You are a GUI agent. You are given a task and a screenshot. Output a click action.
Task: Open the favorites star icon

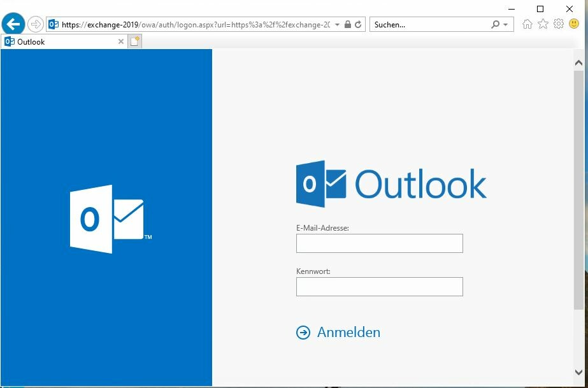point(543,24)
